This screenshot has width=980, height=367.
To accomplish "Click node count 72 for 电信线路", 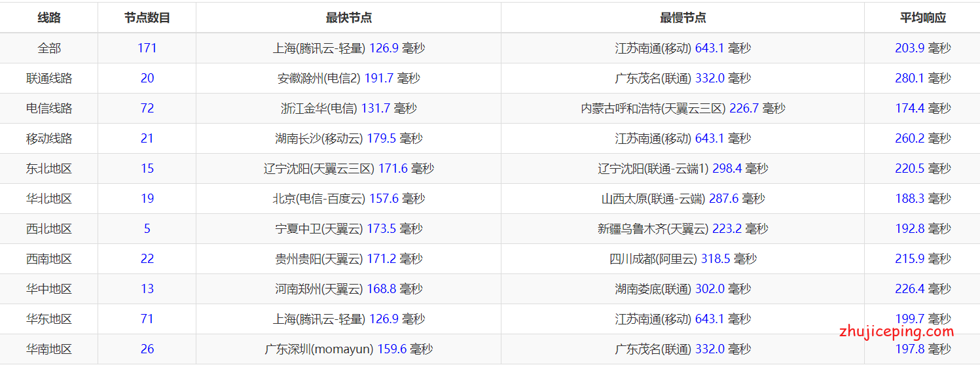I will tap(147, 109).
